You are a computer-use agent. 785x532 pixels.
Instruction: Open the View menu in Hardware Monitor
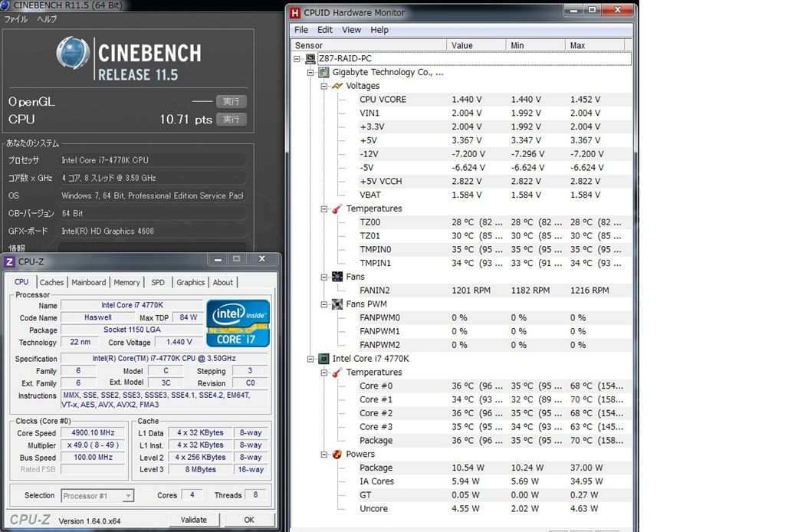tap(351, 30)
